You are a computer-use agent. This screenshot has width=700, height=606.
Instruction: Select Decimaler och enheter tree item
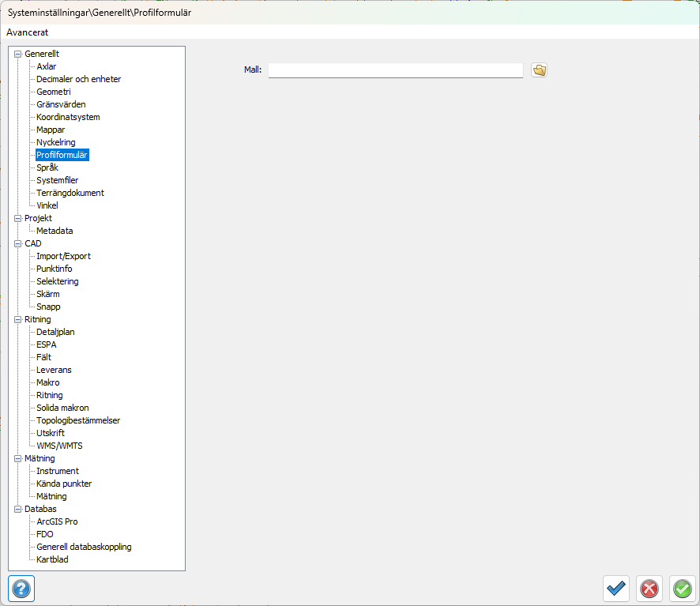point(78,79)
